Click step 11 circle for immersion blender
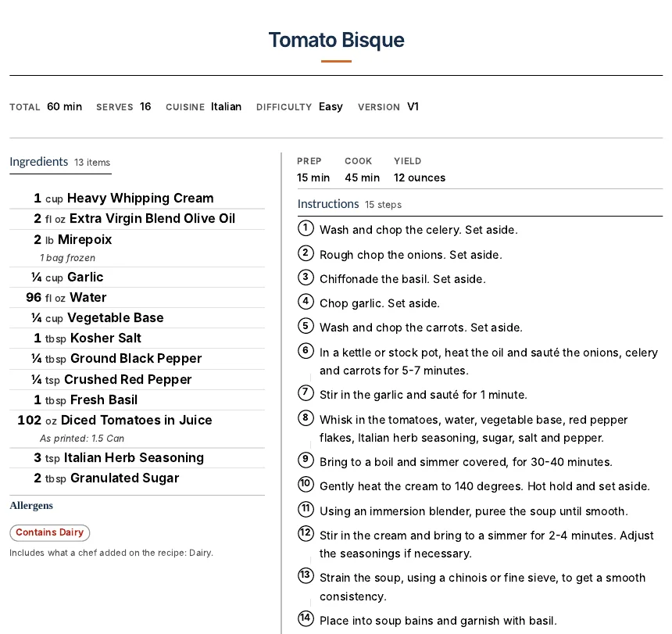Viewport: 672px width, 634px height. (306, 509)
